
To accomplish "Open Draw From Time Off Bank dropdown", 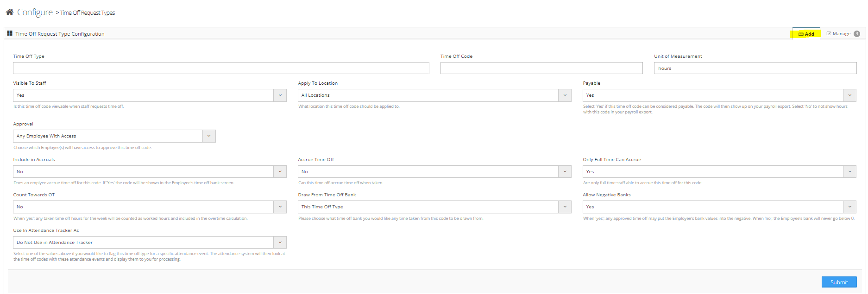I will 434,207.
